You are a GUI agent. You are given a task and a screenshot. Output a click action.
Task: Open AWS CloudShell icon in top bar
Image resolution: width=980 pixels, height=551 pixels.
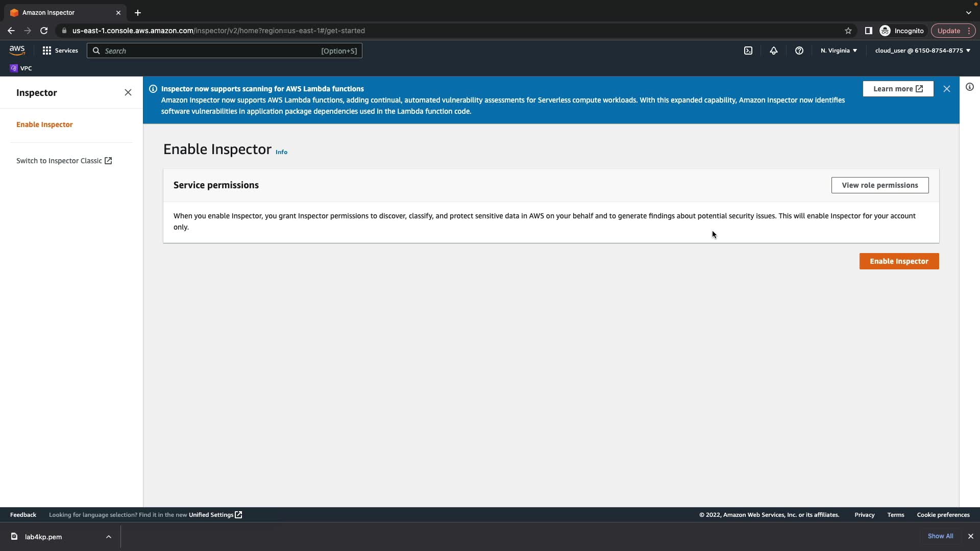click(x=748, y=51)
